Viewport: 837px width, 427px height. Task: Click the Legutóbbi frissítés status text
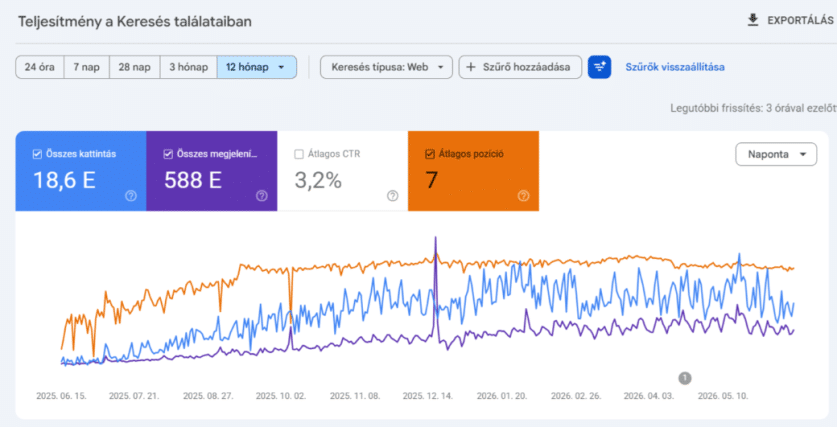click(753, 108)
